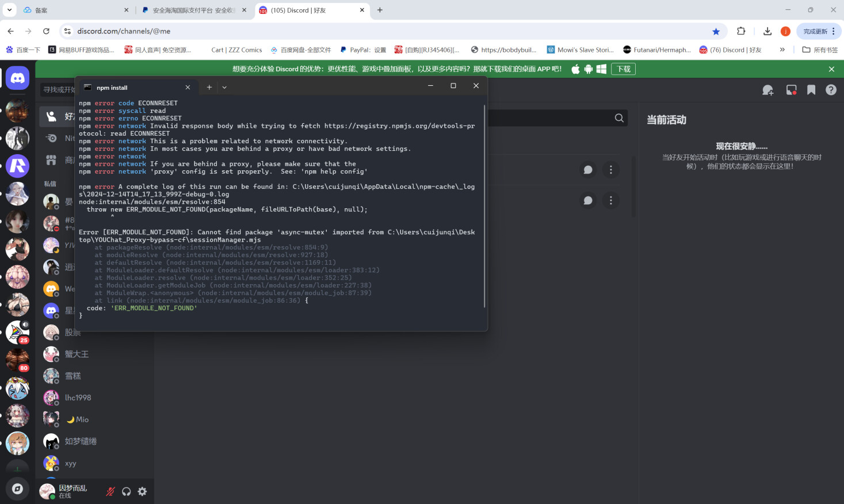
Task: Open terminal new-tab profile dropdown chevron
Action: click(x=224, y=87)
